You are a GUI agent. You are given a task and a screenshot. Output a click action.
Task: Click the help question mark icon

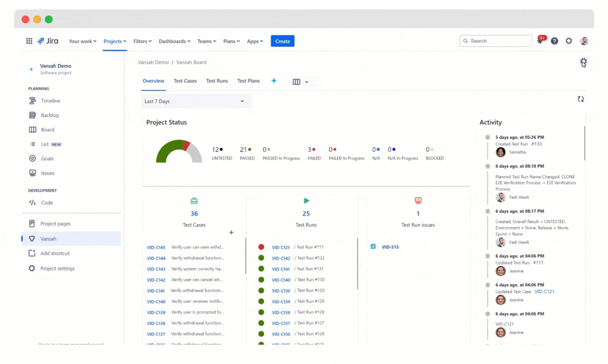(554, 41)
